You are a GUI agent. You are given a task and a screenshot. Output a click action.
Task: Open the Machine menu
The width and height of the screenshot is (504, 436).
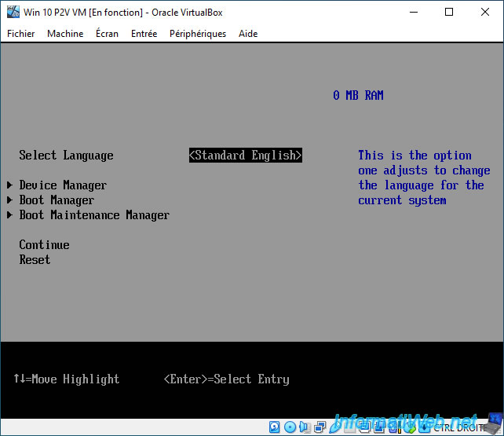tap(65, 34)
